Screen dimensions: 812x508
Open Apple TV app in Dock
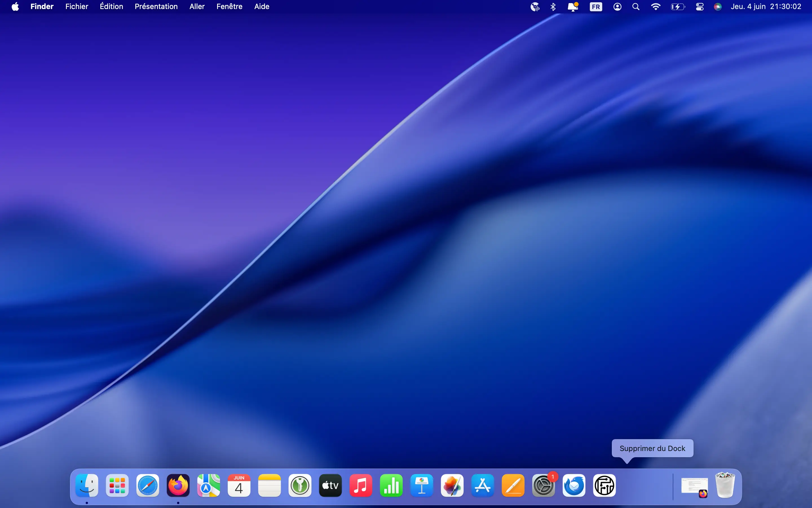(330, 485)
